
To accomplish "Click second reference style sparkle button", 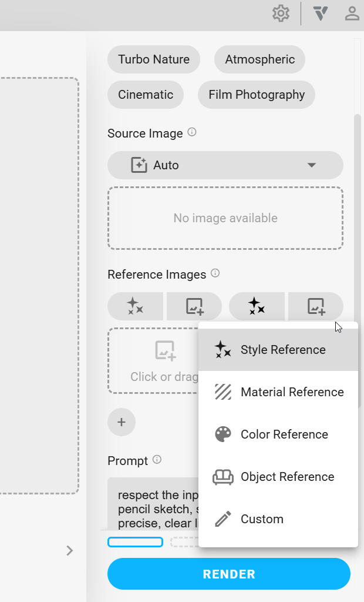I will 257,306.
